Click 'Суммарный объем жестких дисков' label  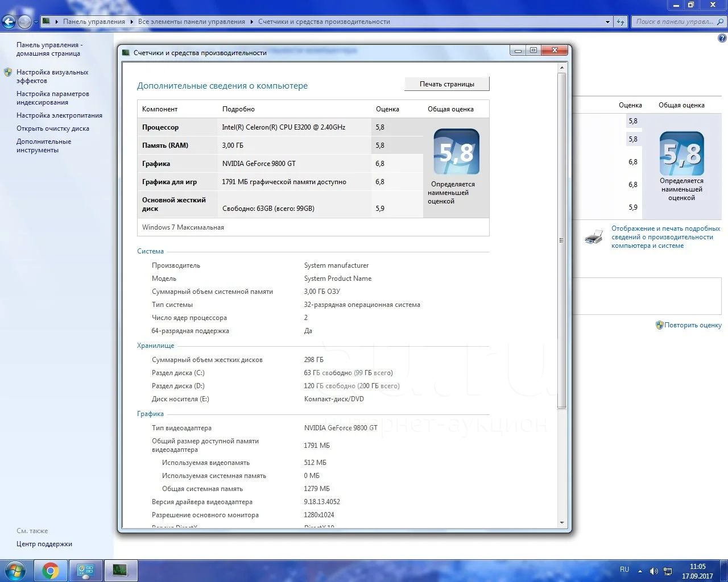207,360
